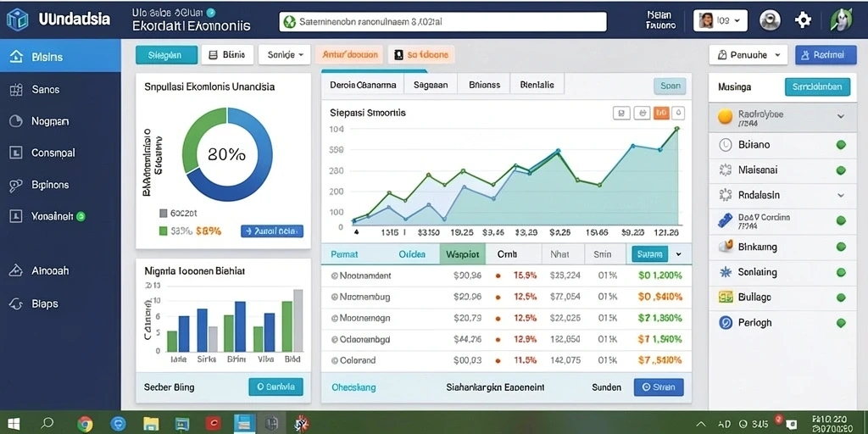Click the Bulago yellow-green icon in right panel
The image size is (868, 434).
tap(726, 298)
